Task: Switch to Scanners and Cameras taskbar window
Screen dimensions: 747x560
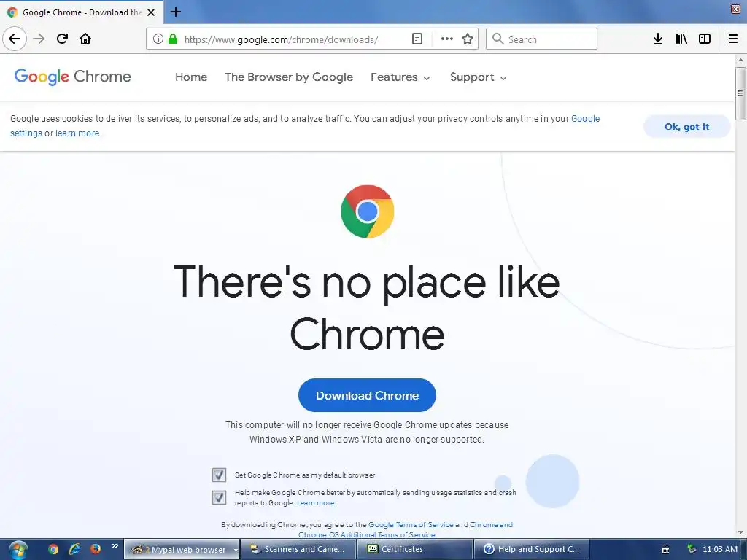Action: pos(298,549)
